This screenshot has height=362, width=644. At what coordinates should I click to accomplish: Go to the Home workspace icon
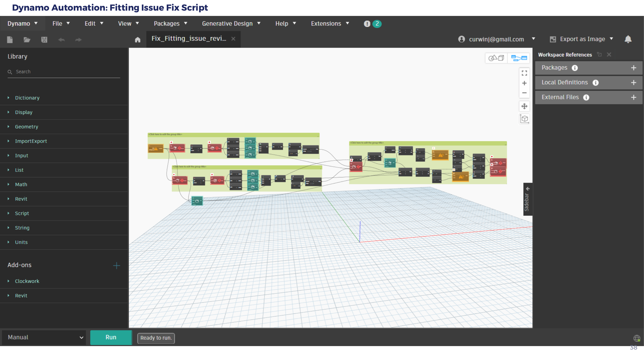138,40
